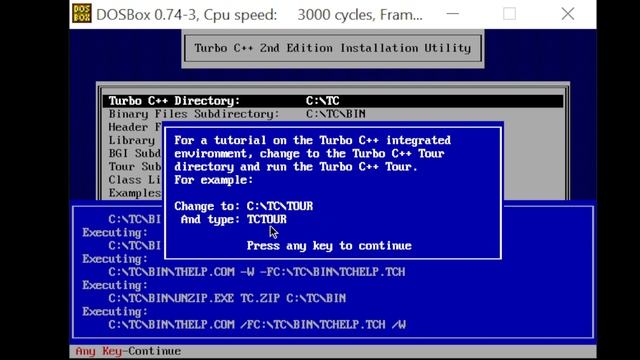640x360 pixels.
Task: Select the partially hidden Class Library row
Action: point(135,180)
